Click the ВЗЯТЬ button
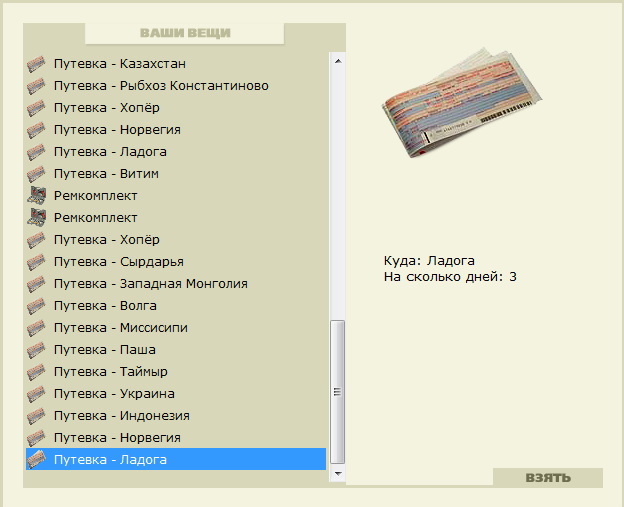The height and width of the screenshot is (507, 624). tap(548, 478)
